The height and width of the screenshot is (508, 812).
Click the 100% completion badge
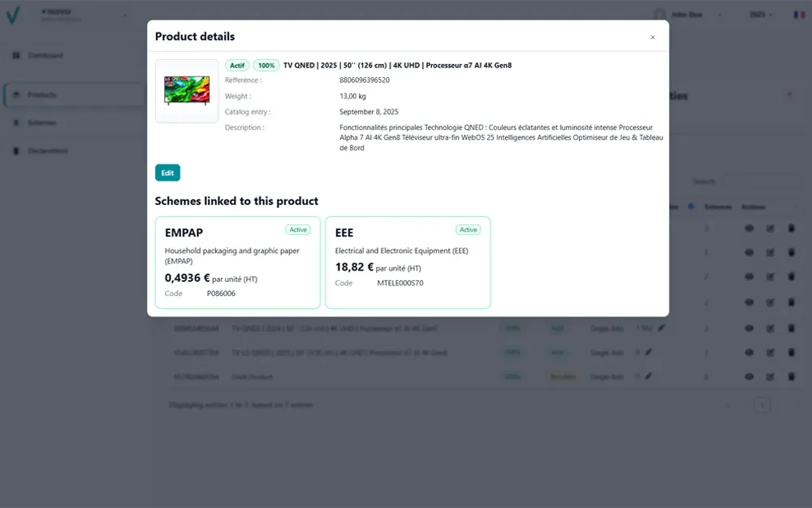click(x=267, y=65)
